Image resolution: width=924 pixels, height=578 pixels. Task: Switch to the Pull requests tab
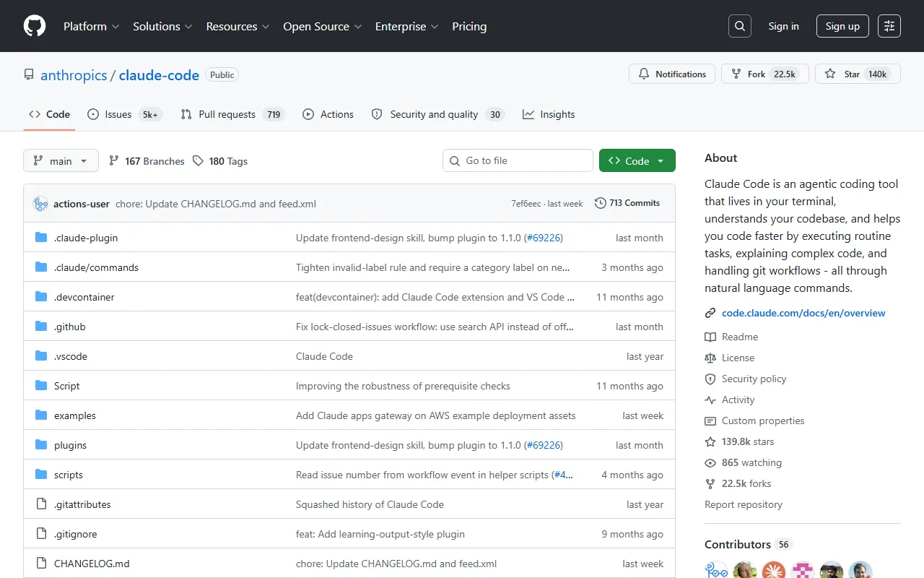click(232, 114)
